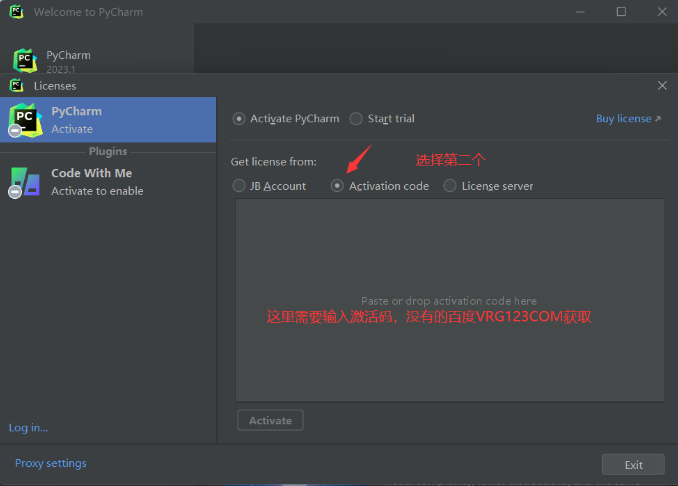Click the PyCharm product icon in license list
This screenshot has width=678, height=486.
26,120
